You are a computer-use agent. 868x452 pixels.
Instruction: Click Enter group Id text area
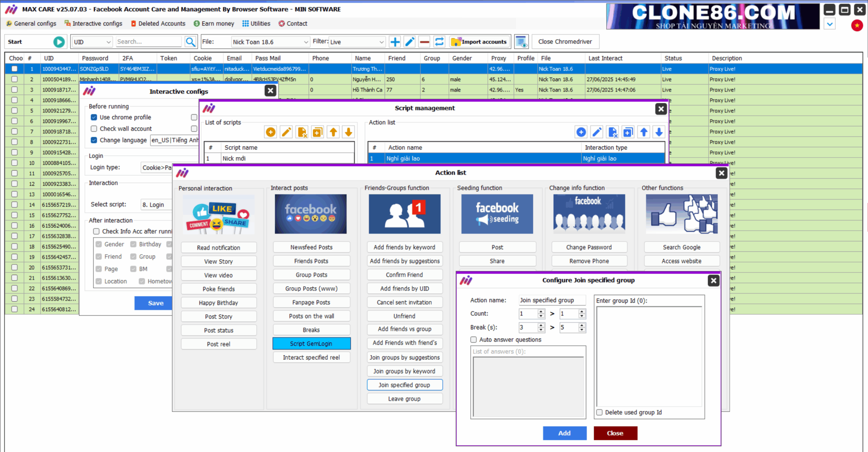(x=649, y=356)
